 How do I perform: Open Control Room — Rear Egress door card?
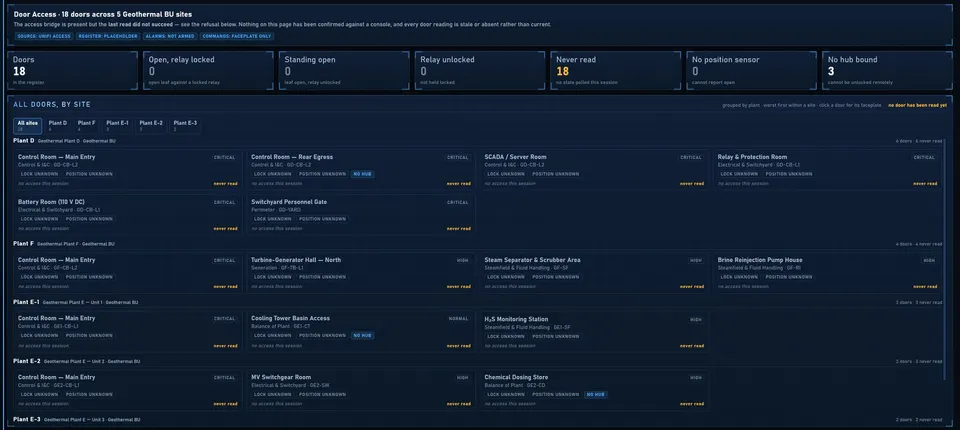click(x=361, y=170)
